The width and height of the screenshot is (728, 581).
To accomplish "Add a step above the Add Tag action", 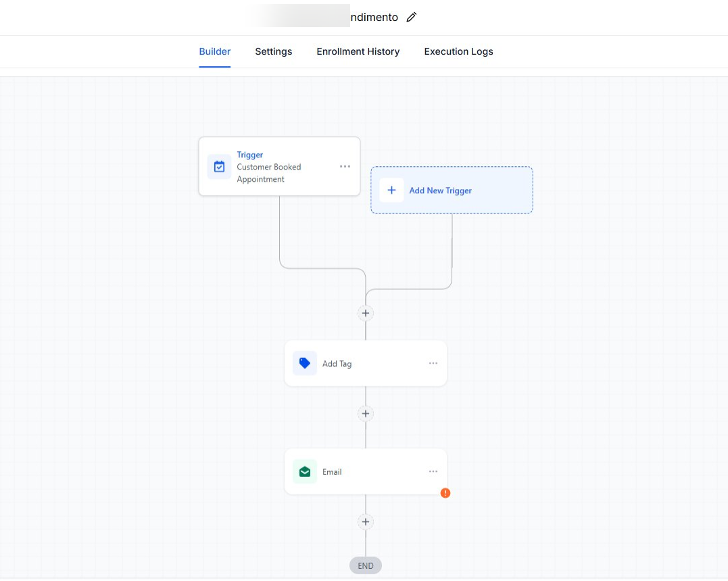I will (366, 313).
